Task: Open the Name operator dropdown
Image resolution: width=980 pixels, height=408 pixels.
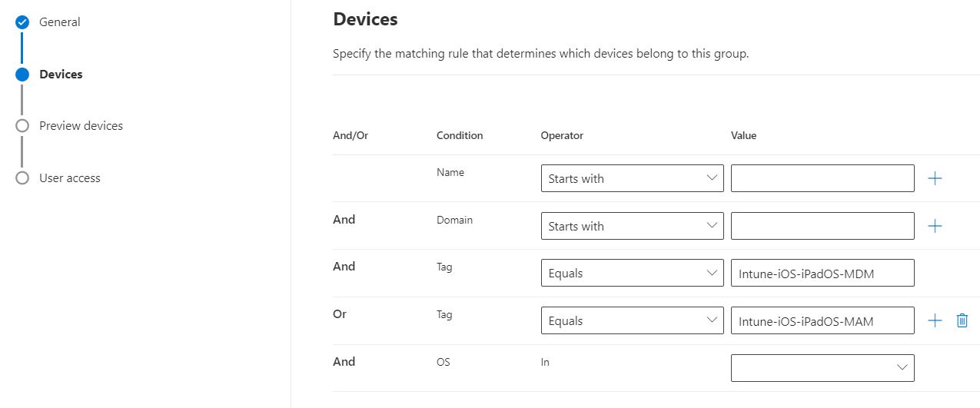Action: [x=632, y=178]
